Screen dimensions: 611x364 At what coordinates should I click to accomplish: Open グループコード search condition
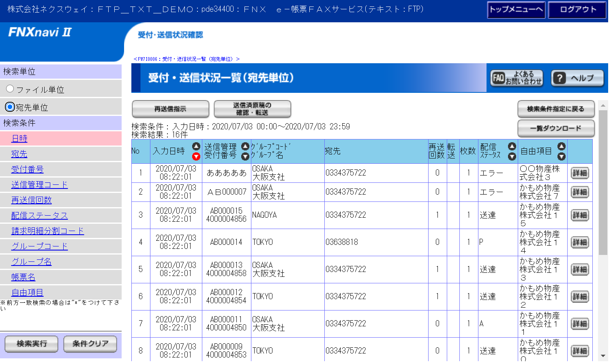pyautogui.click(x=40, y=246)
